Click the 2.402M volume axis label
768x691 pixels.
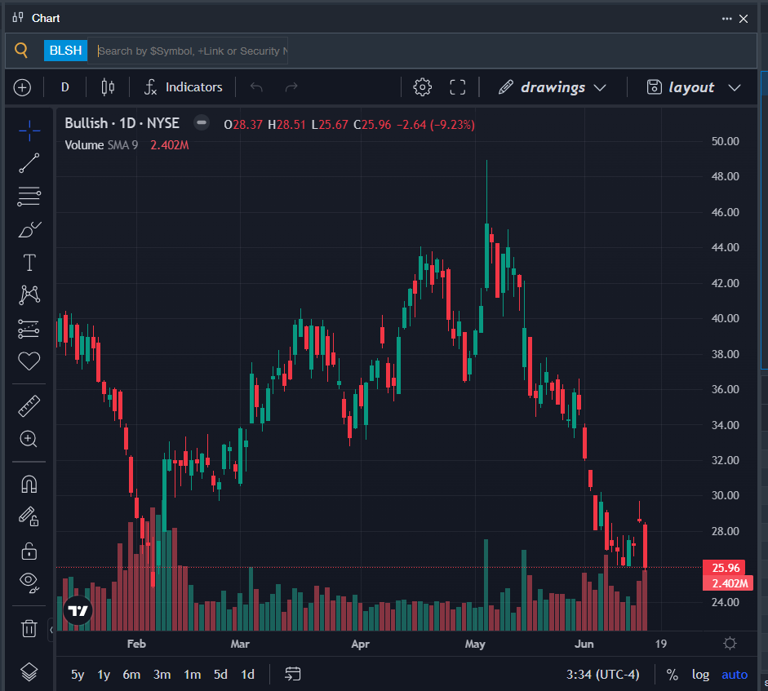click(728, 583)
